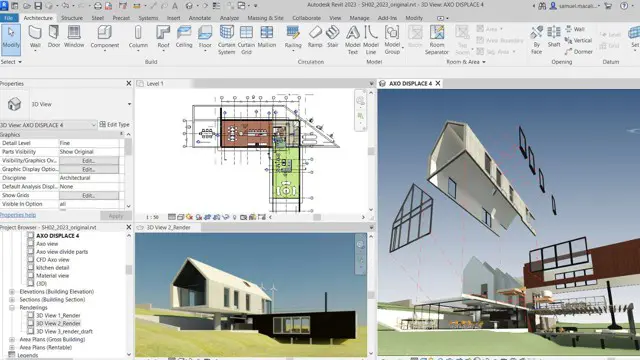The height and width of the screenshot is (360, 640).
Task: Choose the Window tool
Action: [74, 37]
